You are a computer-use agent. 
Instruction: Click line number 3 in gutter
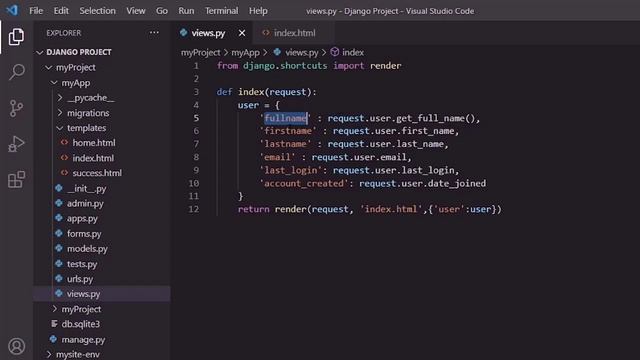point(196,92)
